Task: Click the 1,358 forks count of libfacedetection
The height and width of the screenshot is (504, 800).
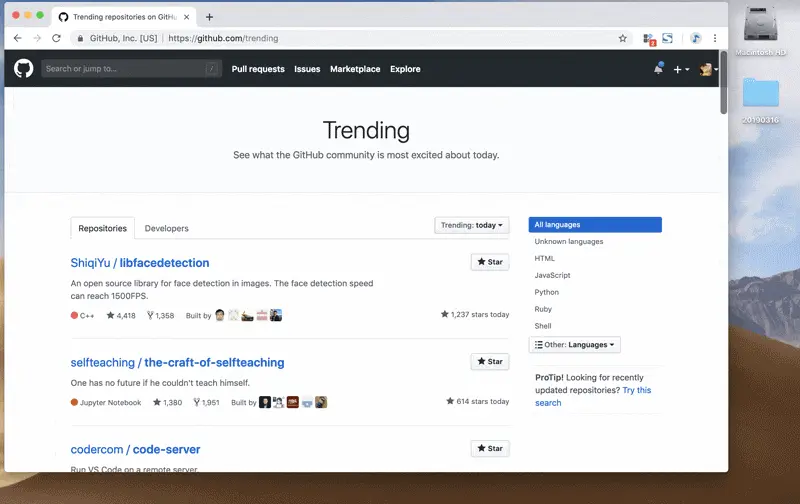Action: coord(160,316)
